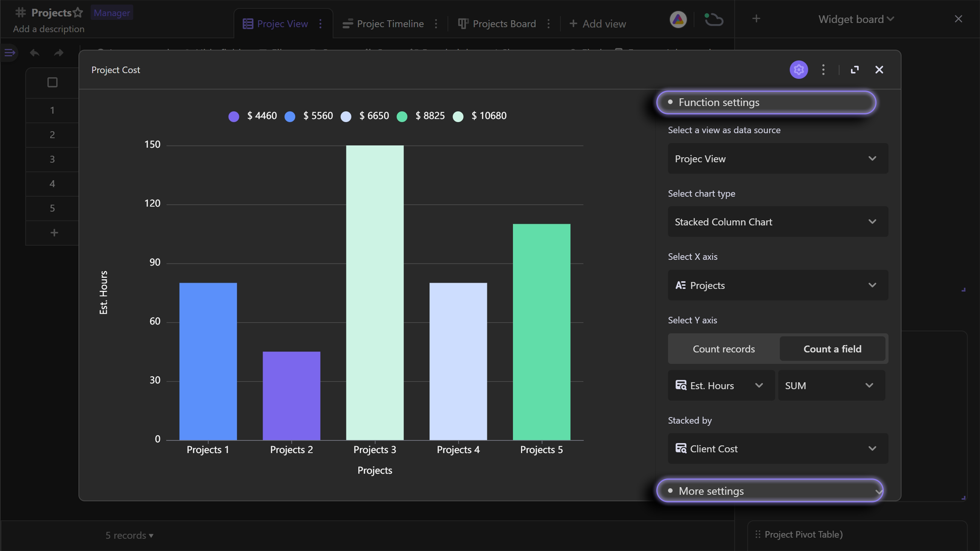
Task: Click the Projects Board view icon
Action: pyautogui.click(x=462, y=23)
